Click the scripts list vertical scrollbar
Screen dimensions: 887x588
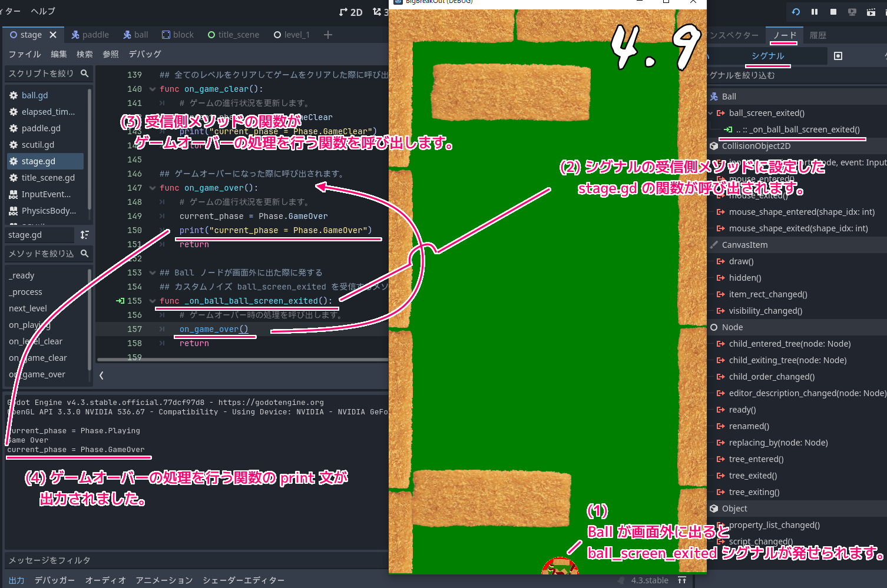pos(90,149)
